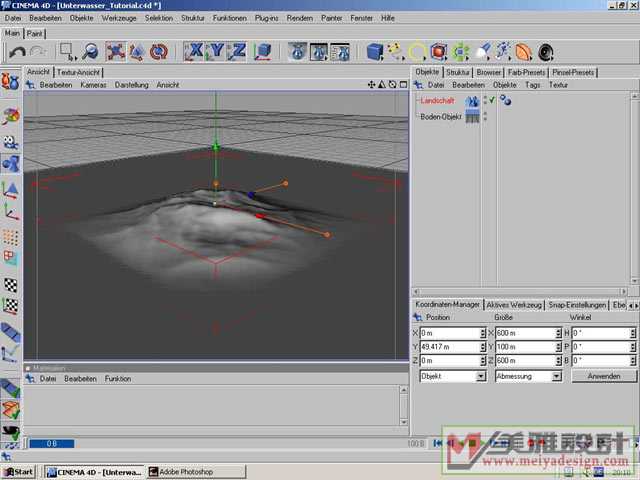This screenshot has height=480, width=640.
Task: Toggle the green checkmark for Landschaft
Action: 491,100
